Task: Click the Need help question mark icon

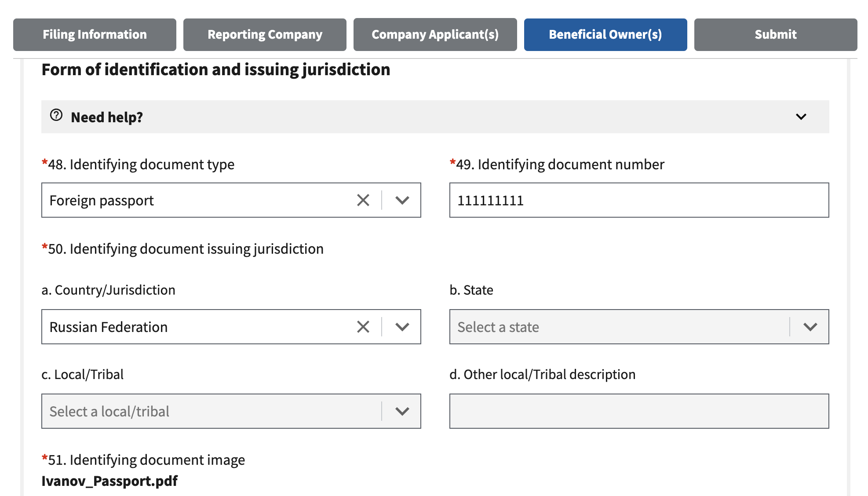Action: click(x=56, y=115)
